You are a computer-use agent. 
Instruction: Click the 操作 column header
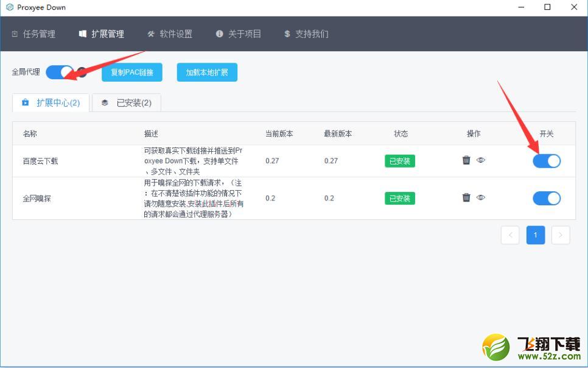coord(474,133)
